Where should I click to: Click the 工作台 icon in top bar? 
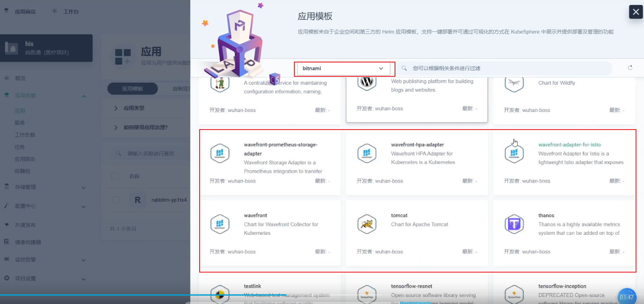[55, 11]
